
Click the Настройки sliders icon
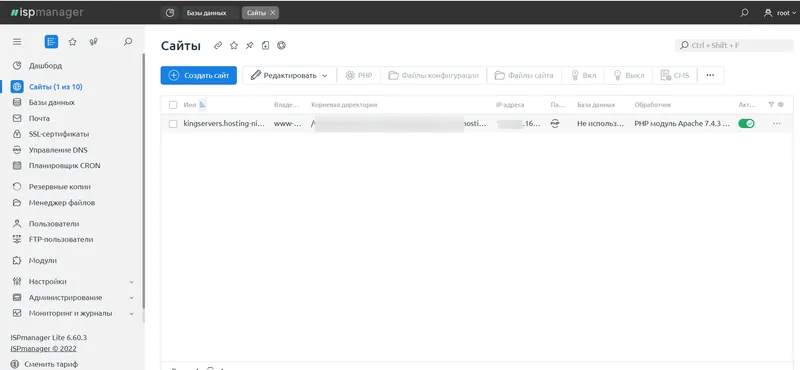coord(17,281)
